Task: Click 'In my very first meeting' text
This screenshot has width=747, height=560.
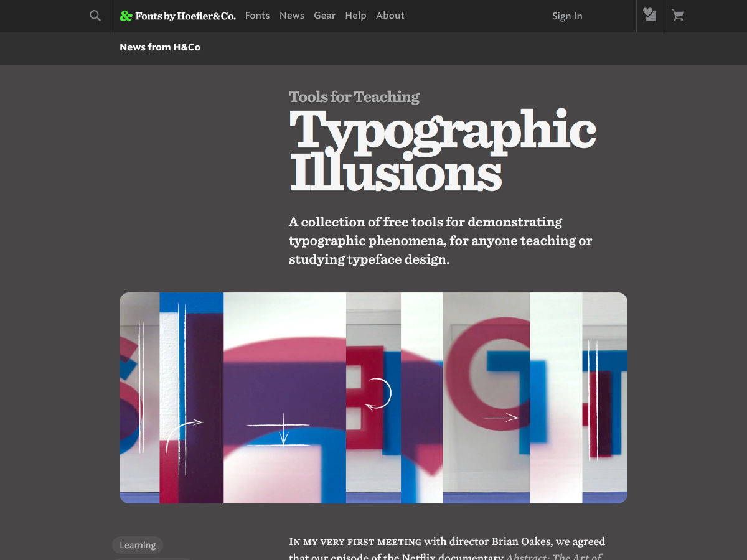Action: tap(355, 542)
